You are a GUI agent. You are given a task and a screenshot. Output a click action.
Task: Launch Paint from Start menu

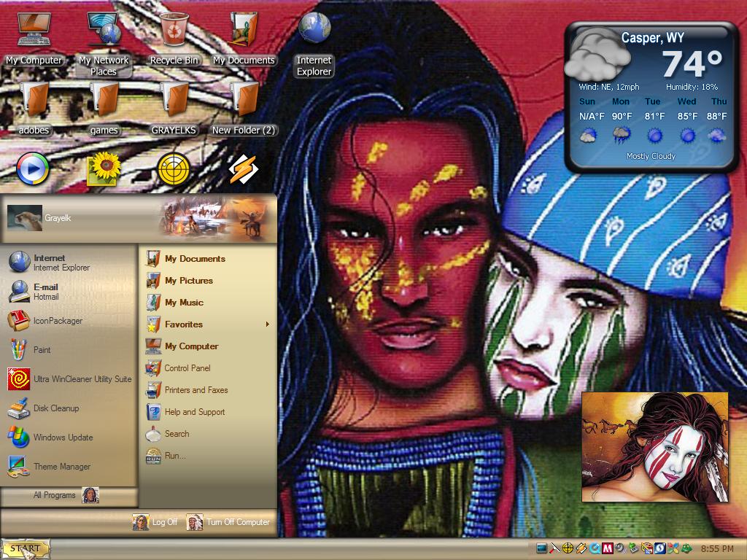(x=69, y=349)
